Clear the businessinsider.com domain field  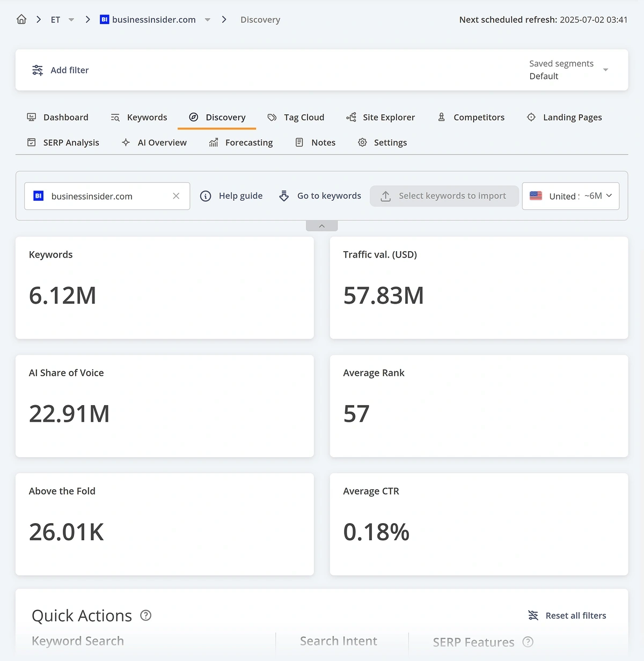point(176,196)
